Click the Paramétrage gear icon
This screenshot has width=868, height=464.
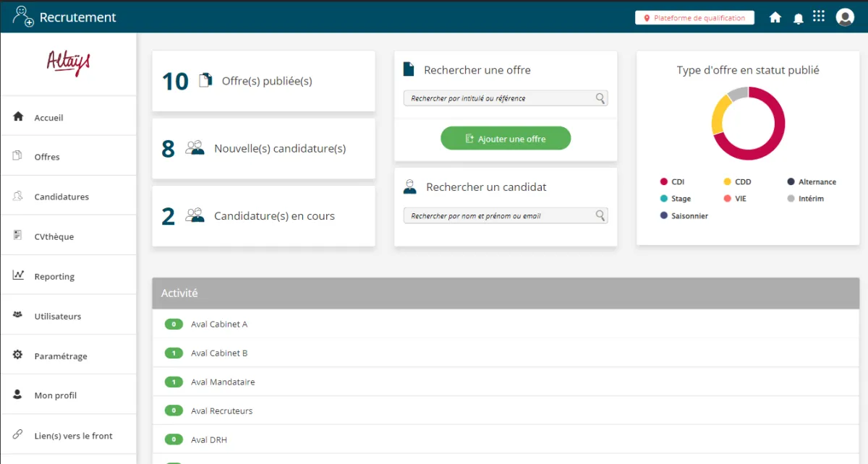(18, 356)
